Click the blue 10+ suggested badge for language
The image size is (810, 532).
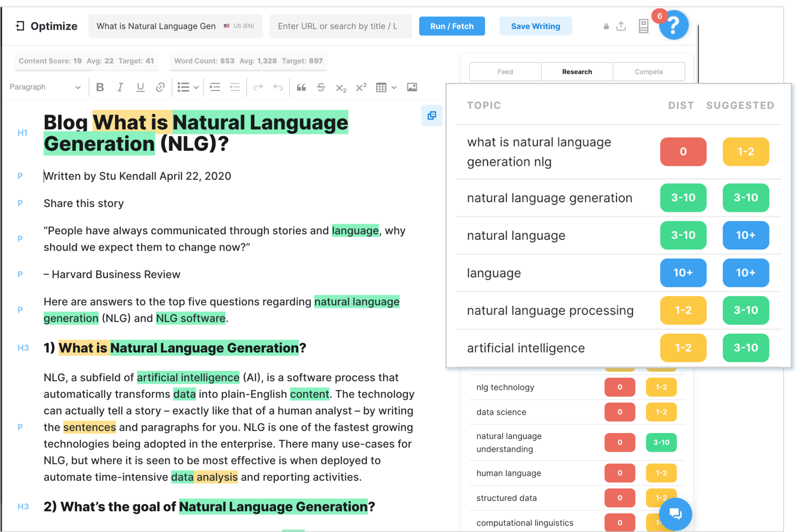(x=746, y=273)
